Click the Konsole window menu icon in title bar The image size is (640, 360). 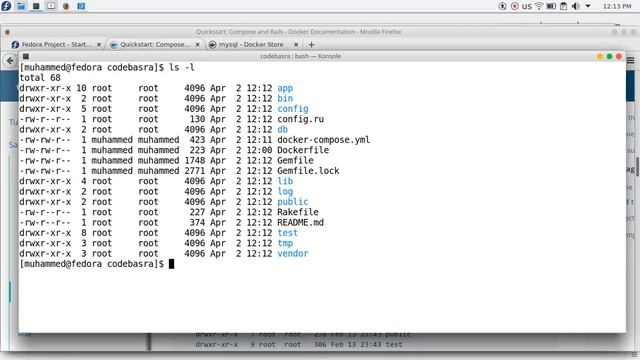point(26,56)
